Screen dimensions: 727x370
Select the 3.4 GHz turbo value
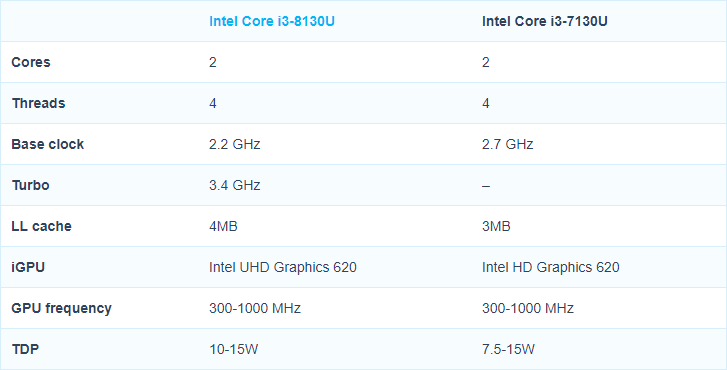pyautogui.click(x=235, y=185)
